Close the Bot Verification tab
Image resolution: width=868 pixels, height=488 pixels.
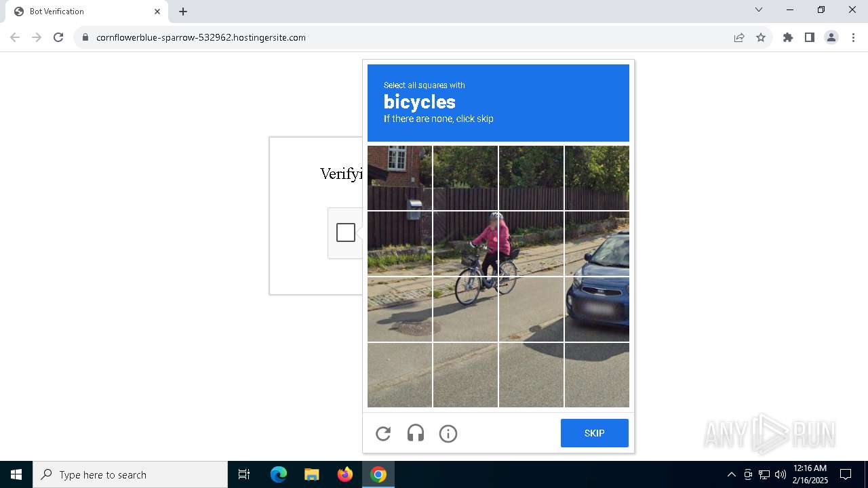(x=157, y=12)
